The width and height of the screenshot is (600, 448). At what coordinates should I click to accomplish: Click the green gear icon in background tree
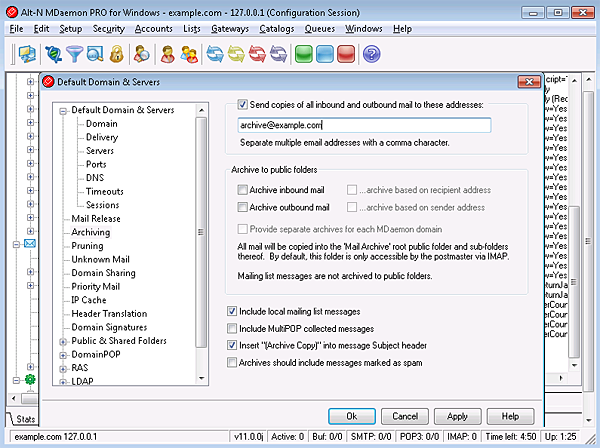pos(30,380)
